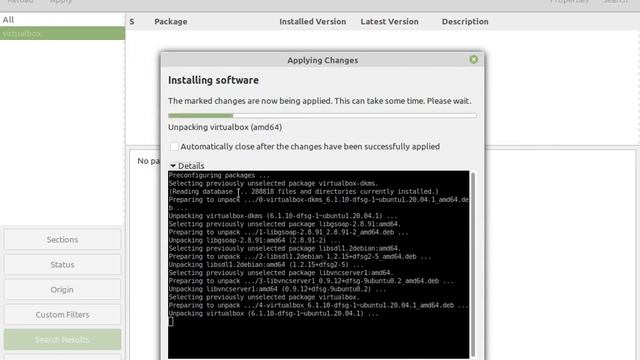Viewport: 640px width, 360px height.
Task: Click the Search toolbar button
Action: [x=616, y=2]
